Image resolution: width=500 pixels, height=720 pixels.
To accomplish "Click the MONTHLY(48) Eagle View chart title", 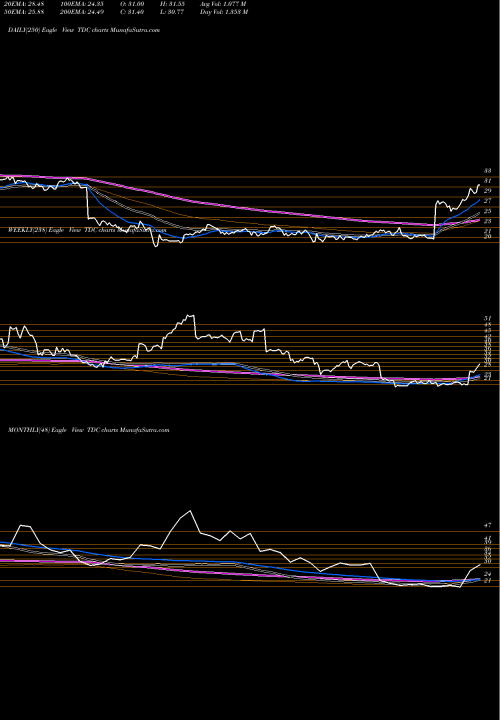I will click(89, 430).
